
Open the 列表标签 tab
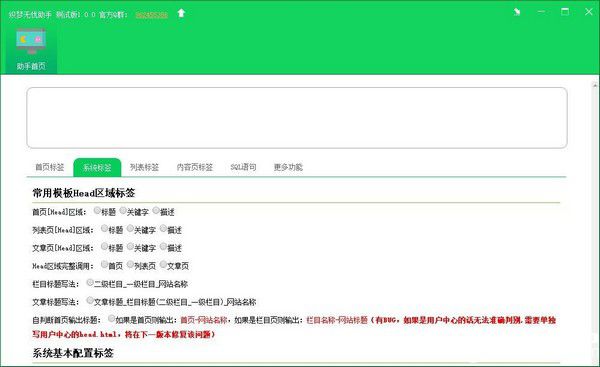[x=144, y=167]
